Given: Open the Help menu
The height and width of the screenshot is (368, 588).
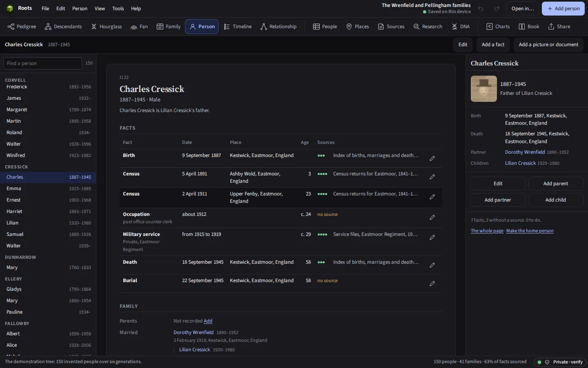Looking at the screenshot, I should (136, 9).
